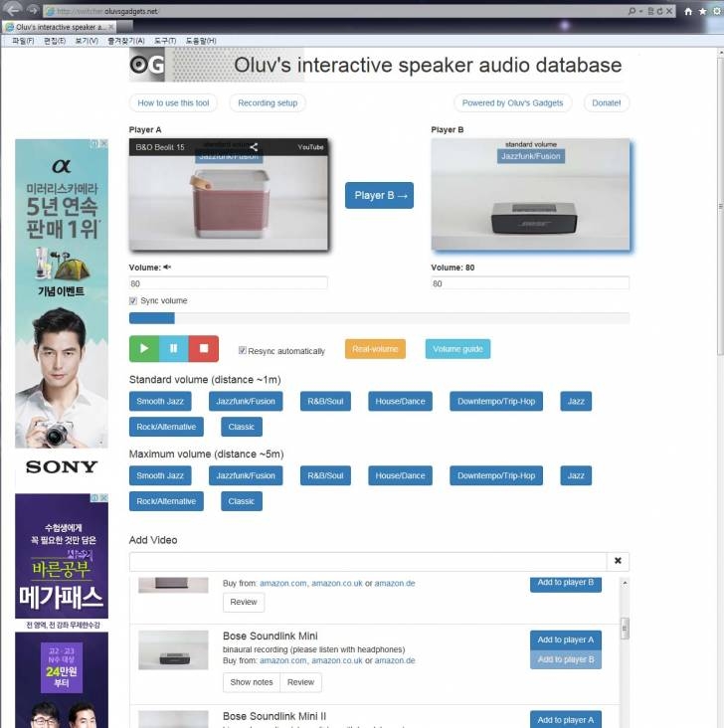Select Smooth Jazz under Standard volume
This screenshot has width=724, height=728.
(x=160, y=401)
